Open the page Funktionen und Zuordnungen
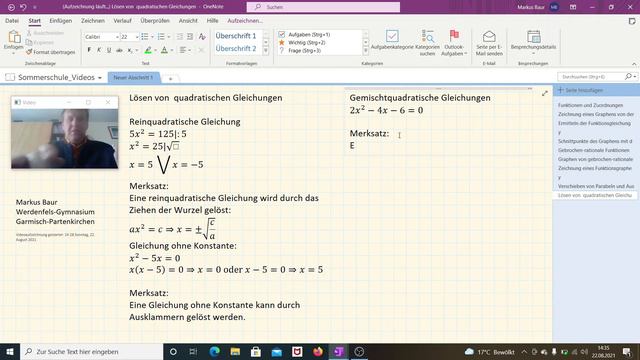The image size is (640, 360). point(590,105)
